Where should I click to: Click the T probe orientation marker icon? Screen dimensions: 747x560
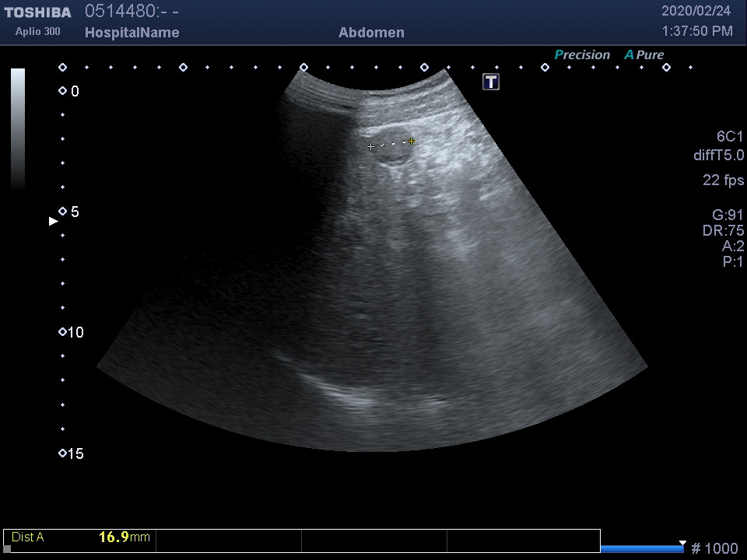coord(490,82)
